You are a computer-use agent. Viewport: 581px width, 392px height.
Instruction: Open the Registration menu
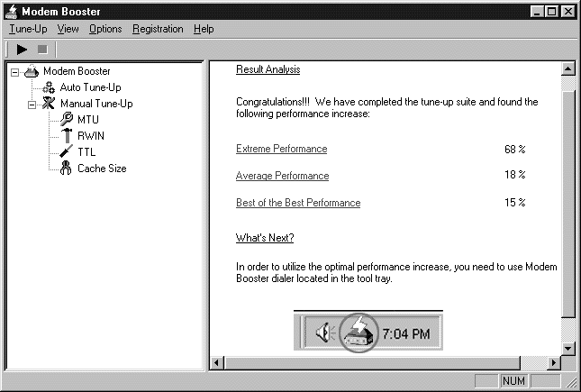[x=158, y=29]
